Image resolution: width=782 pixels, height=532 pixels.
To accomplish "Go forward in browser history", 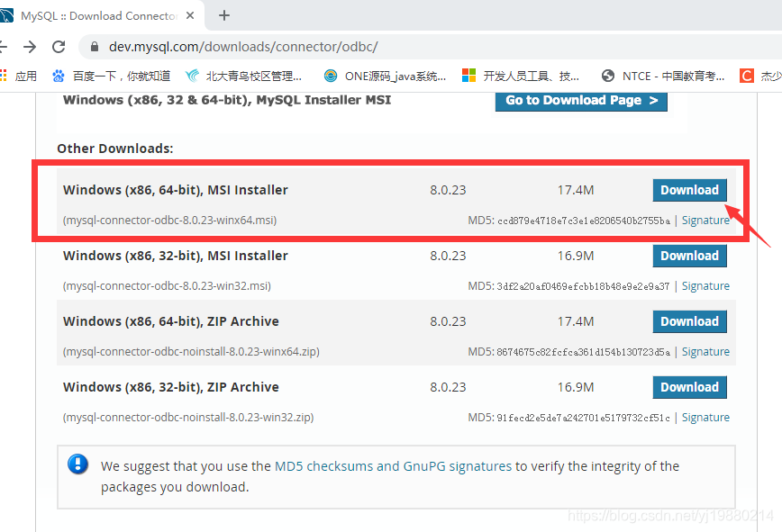I will click(x=30, y=47).
